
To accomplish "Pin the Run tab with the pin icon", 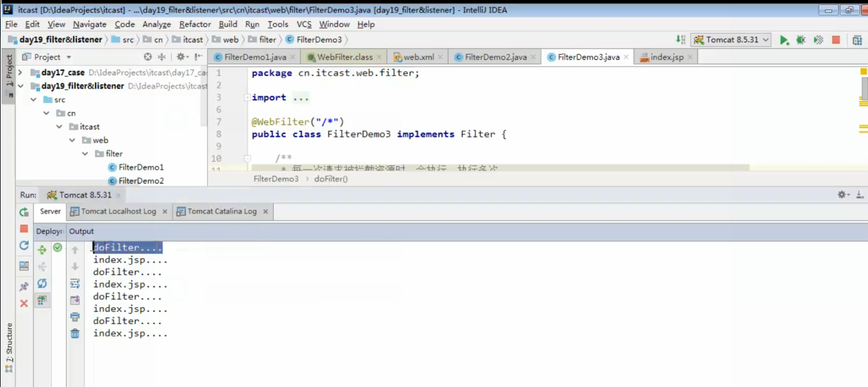I will click(x=24, y=287).
